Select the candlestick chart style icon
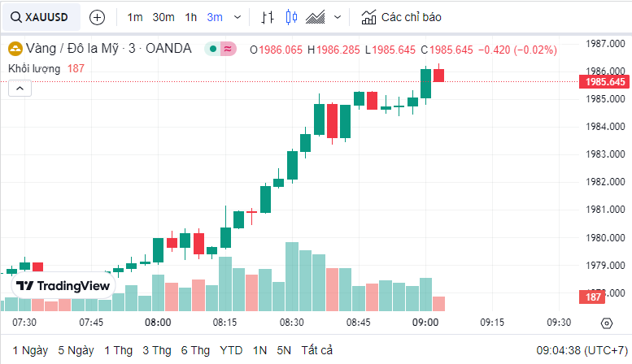Screen dimensions: 632x364 coord(292,17)
